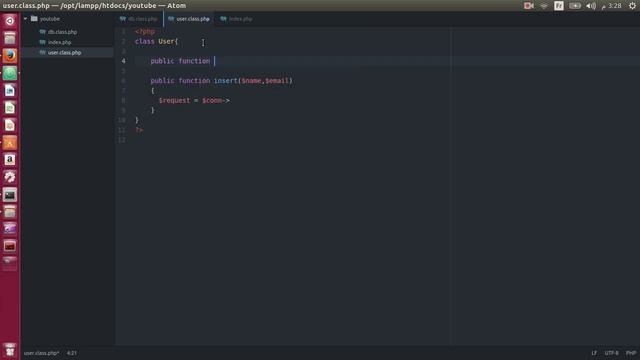Open LibreOffice Calc from the launcher
The height and width of the screenshot is (360, 640).
tap(10, 108)
